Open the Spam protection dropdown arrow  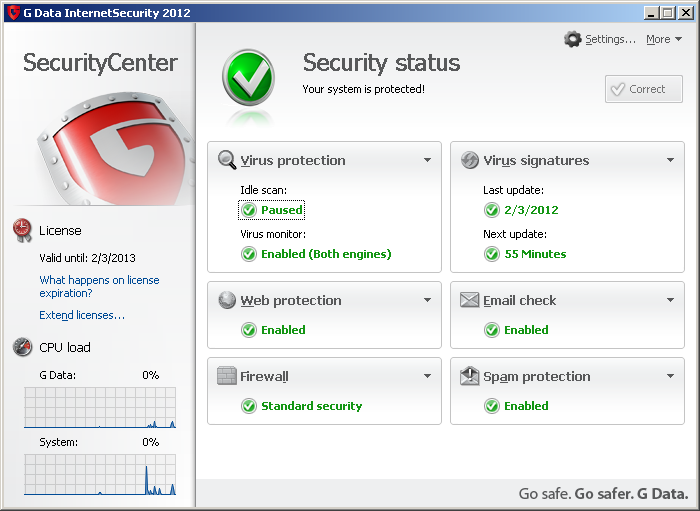tap(670, 377)
